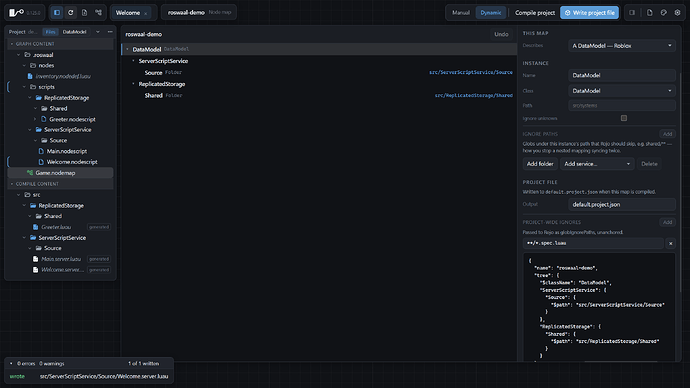Click the document icon at top right
The height and width of the screenshot is (388, 690).
click(650, 12)
